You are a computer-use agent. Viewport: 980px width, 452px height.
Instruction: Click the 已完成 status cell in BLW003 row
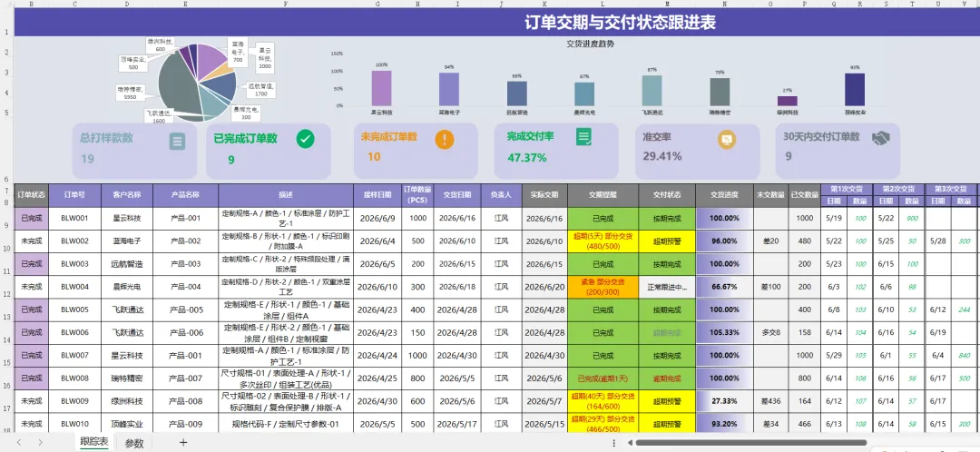[x=31, y=264]
